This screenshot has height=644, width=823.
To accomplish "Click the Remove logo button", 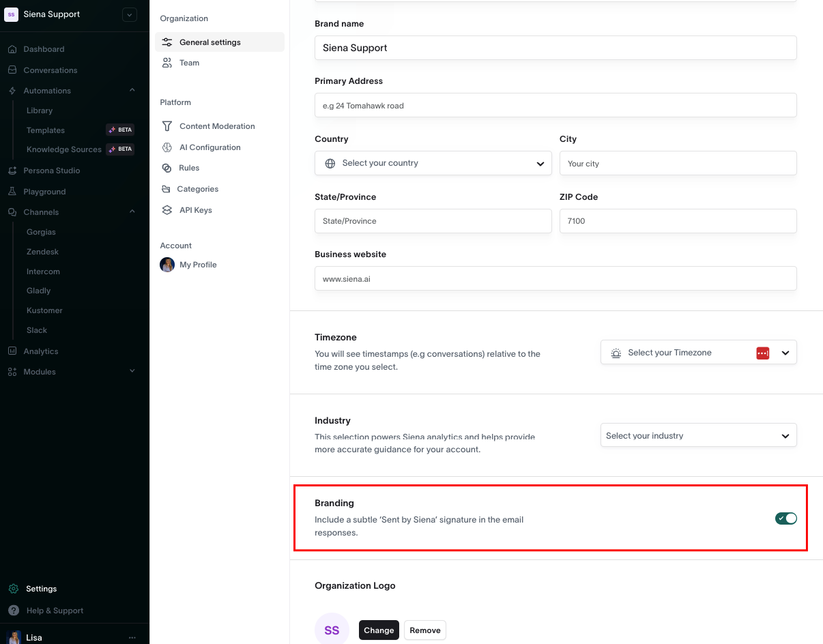I will (x=425, y=630).
